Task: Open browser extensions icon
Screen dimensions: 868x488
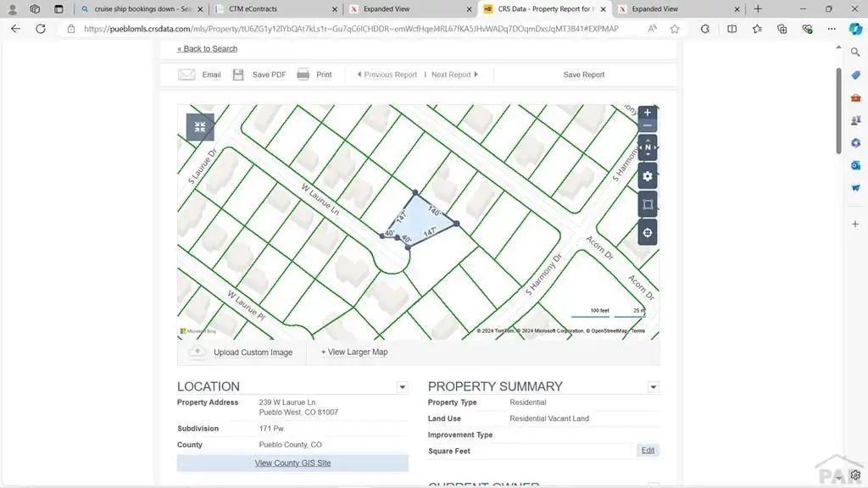Action: [x=704, y=29]
